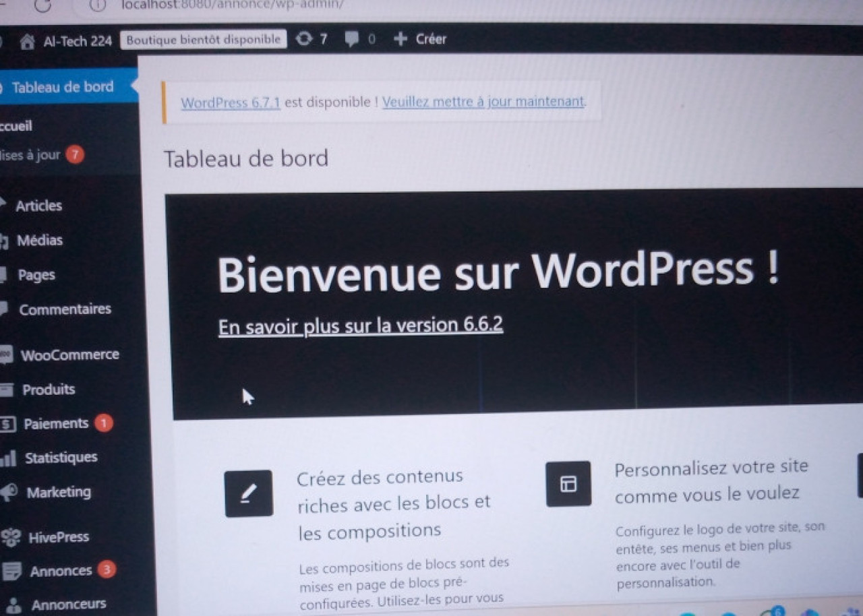This screenshot has height=616, width=863.
Task: Click the WooCommerce logo icon
Action: pos(6,355)
